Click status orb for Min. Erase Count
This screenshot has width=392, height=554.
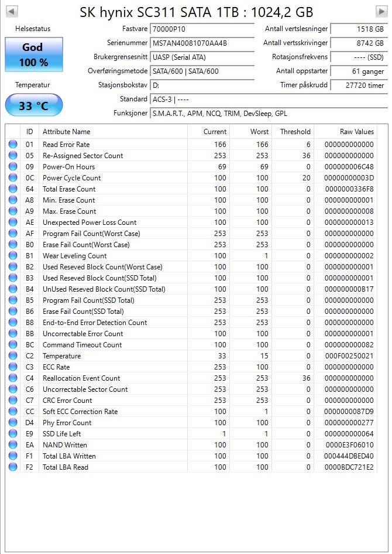13,200
